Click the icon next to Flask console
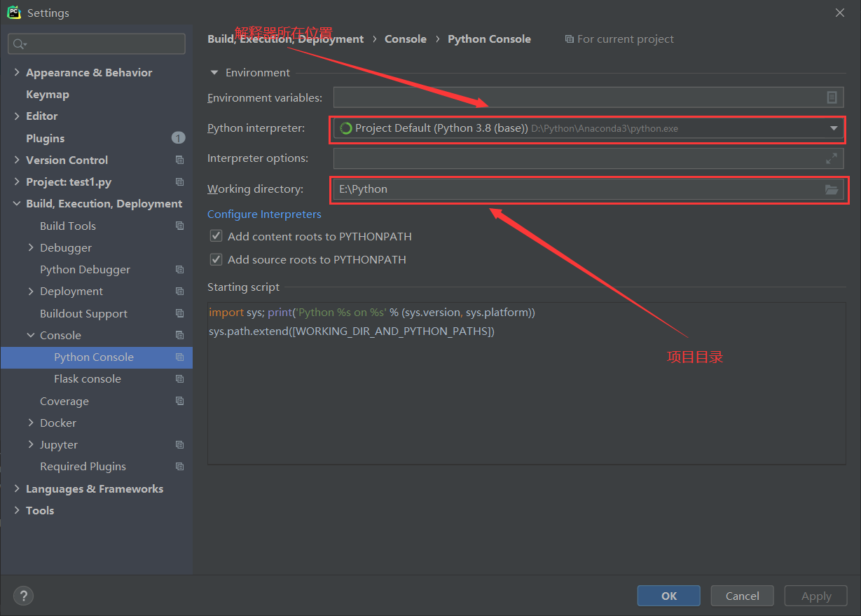This screenshot has width=861, height=616. (x=180, y=378)
